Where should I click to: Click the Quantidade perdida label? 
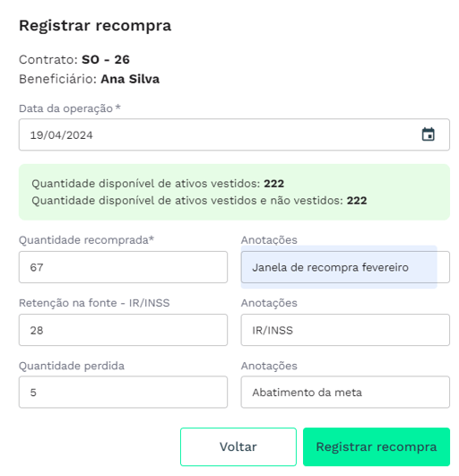click(72, 366)
